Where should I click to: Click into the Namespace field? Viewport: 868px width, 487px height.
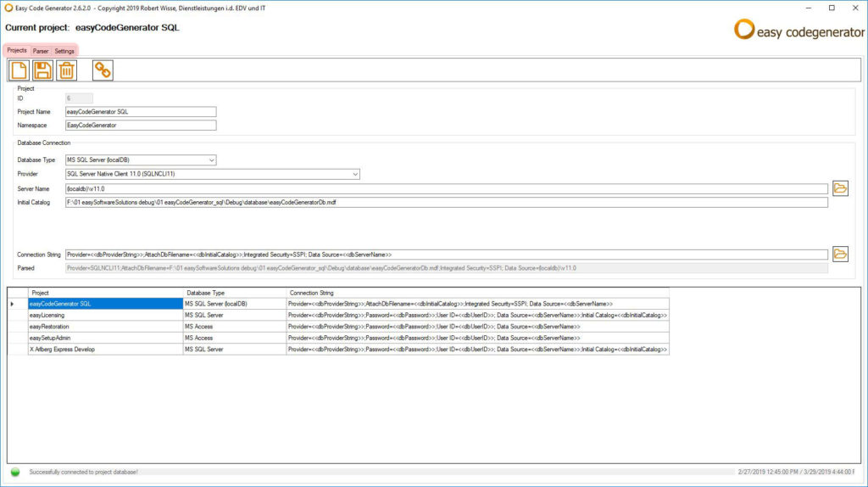pos(141,126)
